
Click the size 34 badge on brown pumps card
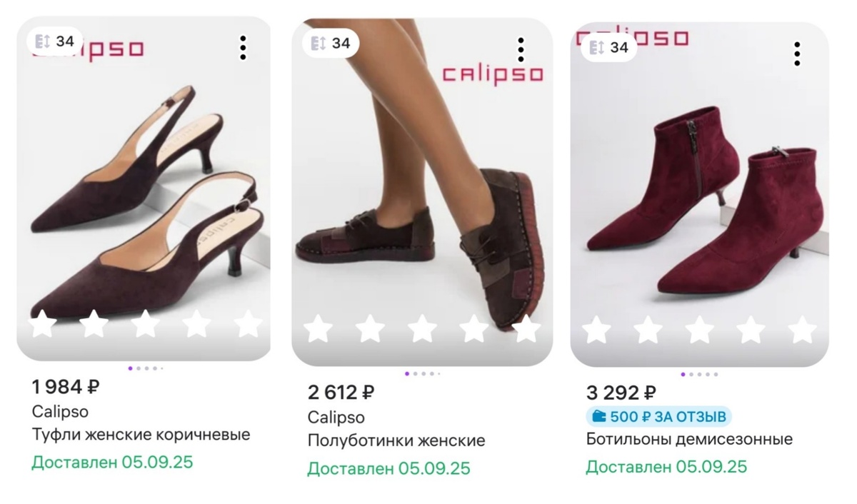(x=53, y=41)
